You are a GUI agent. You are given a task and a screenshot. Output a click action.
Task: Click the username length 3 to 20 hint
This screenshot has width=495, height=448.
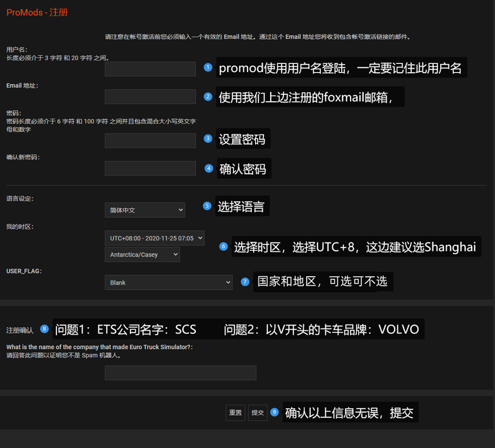[58, 58]
